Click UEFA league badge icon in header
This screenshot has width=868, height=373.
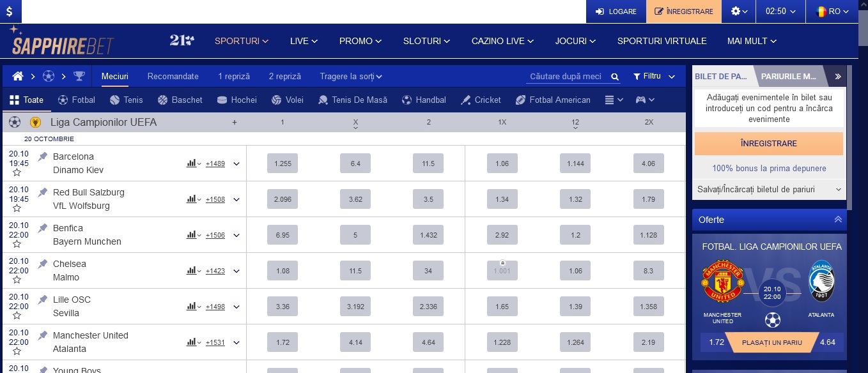36,122
